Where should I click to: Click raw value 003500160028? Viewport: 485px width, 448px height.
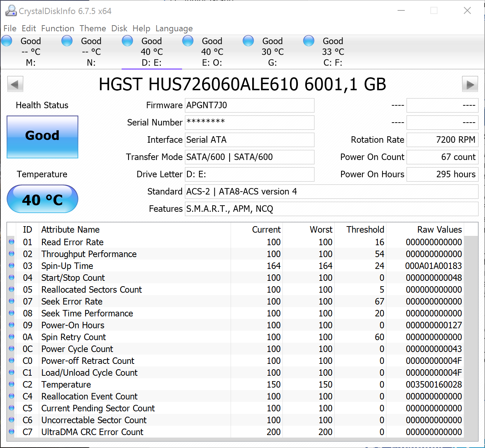[x=434, y=384]
